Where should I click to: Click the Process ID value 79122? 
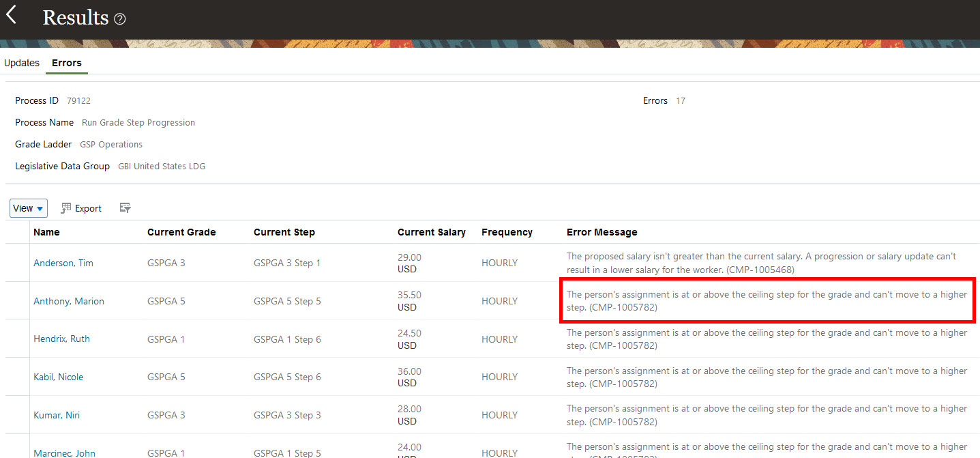(78, 100)
